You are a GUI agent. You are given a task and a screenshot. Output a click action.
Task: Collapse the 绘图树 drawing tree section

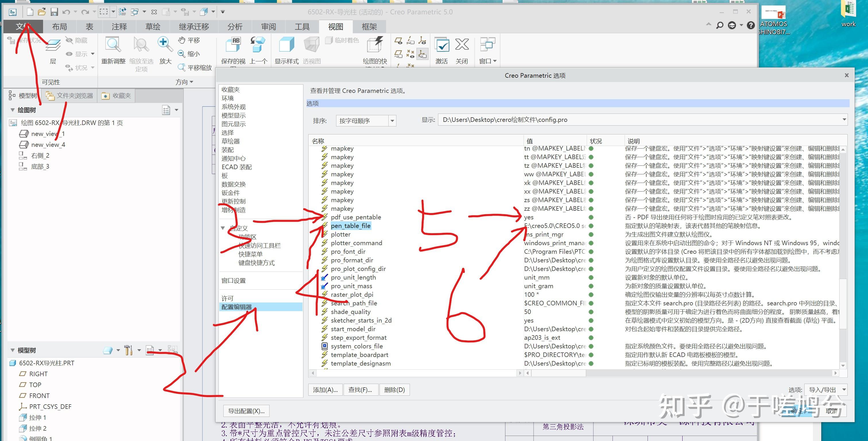12,110
